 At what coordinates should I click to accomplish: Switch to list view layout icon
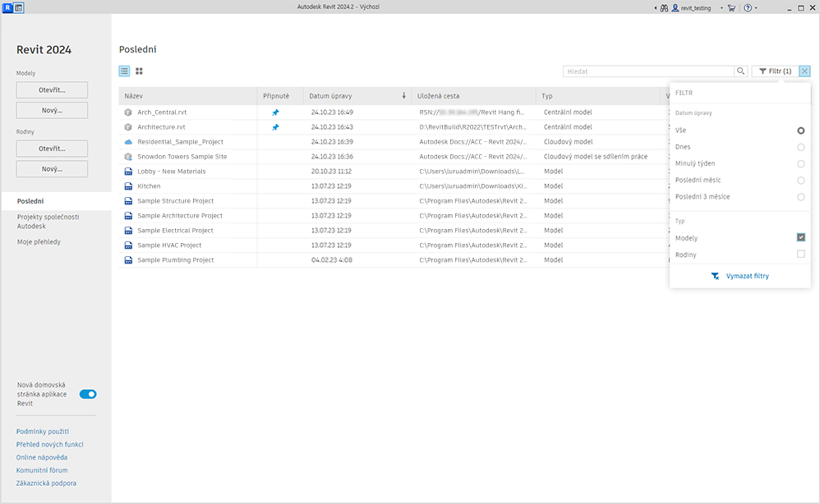pyautogui.click(x=124, y=71)
